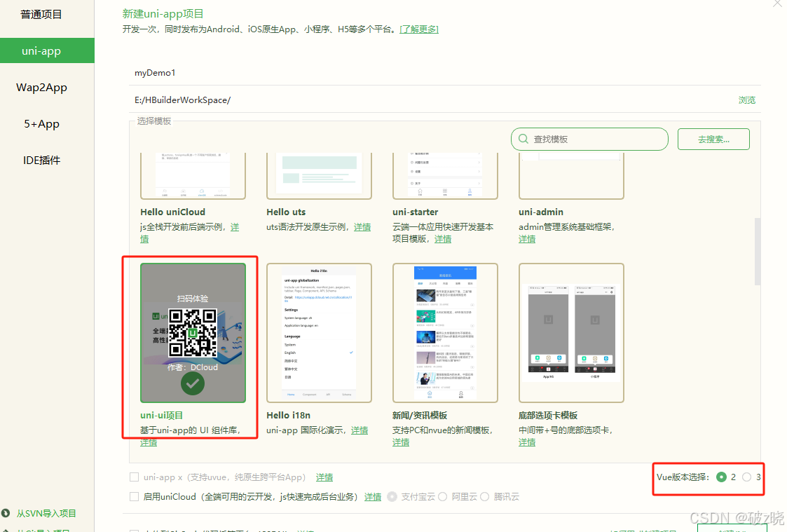Click the Hello i18n template title
The width and height of the screenshot is (787, 532).
pos(288,415)
